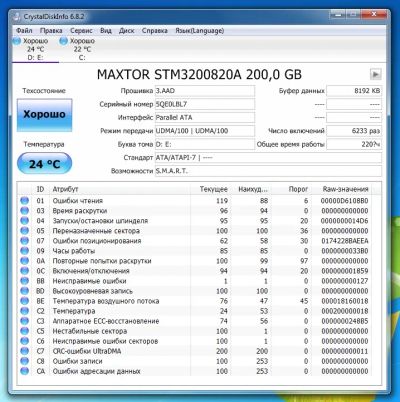Screen dimensions: 400x402
Task: Click status orb for Переназначенные сектора row
Action: [24, 231]
